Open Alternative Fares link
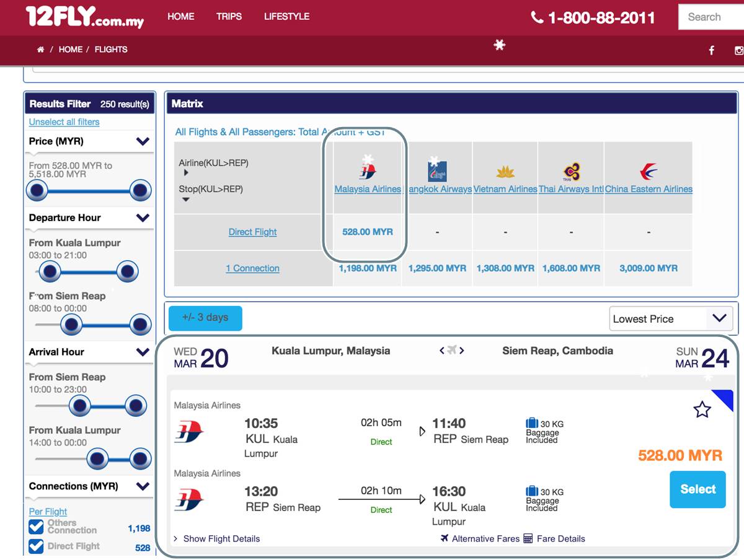The height and width of the screenshot is (560, 744). (x=485, y=538)
